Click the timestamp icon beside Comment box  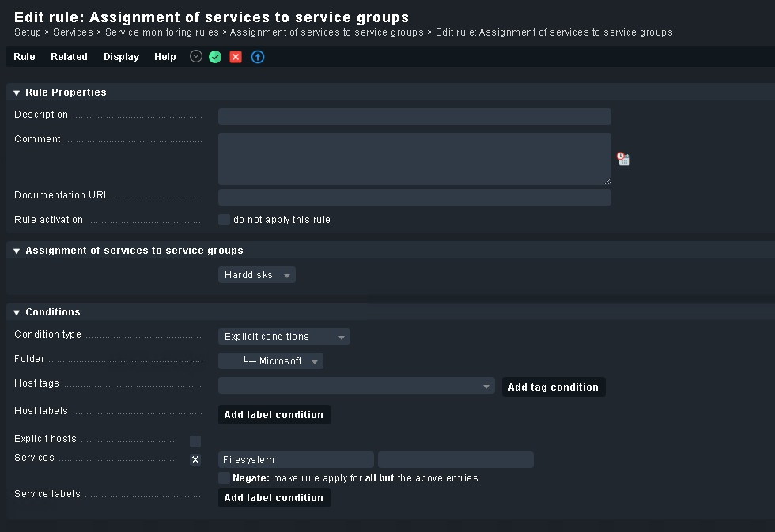click(x=624, y=159)
